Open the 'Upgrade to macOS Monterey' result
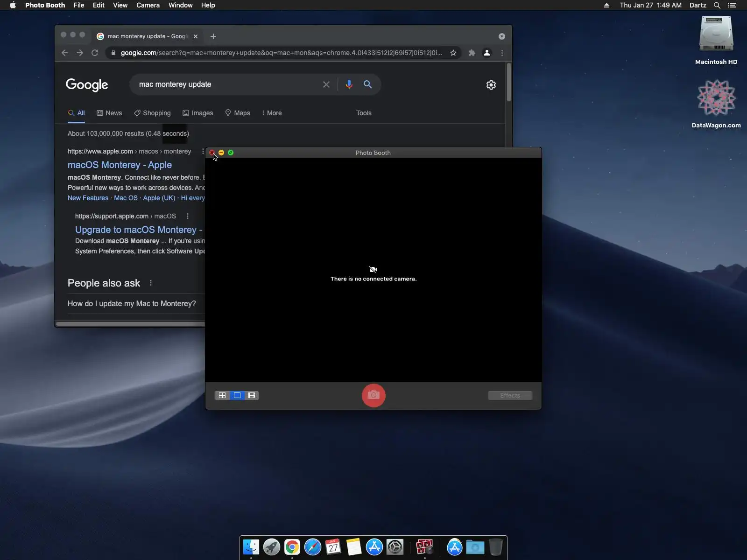Viewport: 747px width, 560px height. (x=139, y=230)
